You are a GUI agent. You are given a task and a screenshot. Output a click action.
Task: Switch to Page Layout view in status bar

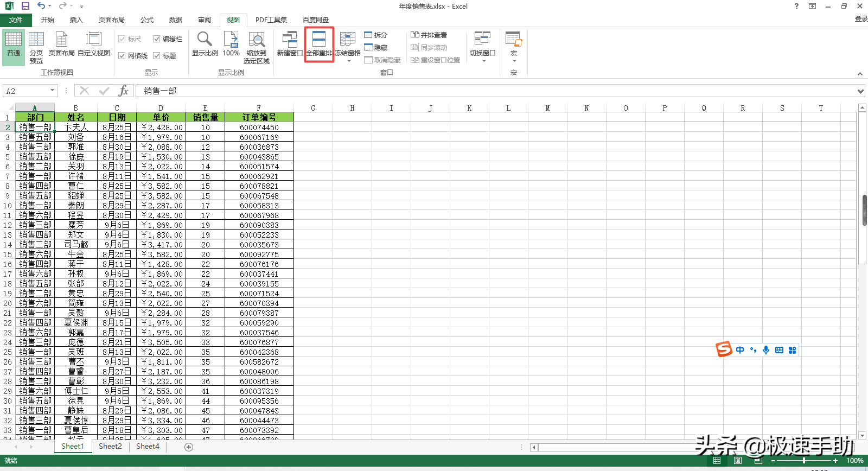coord(738,461)
